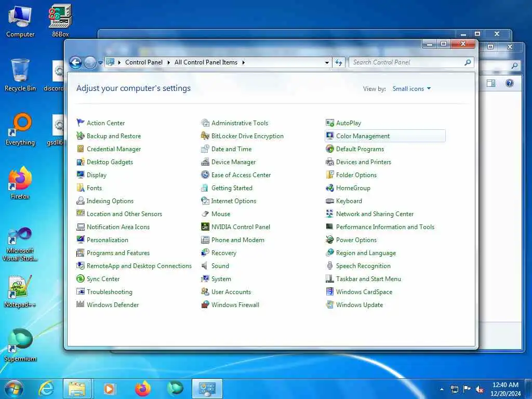Open the AutoPlay icon
Viewport: 532px width, 399px height.
coord(329,123)
